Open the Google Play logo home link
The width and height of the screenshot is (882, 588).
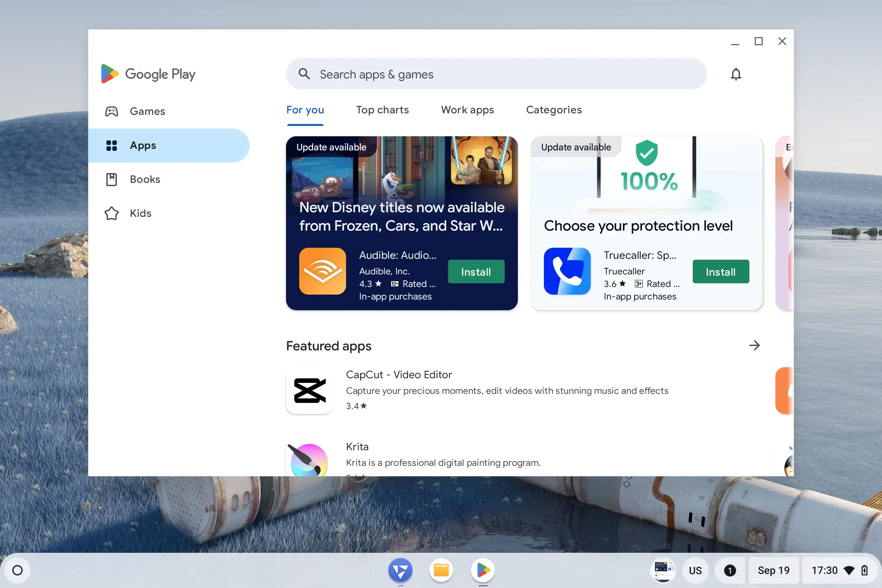click(148, 74)
